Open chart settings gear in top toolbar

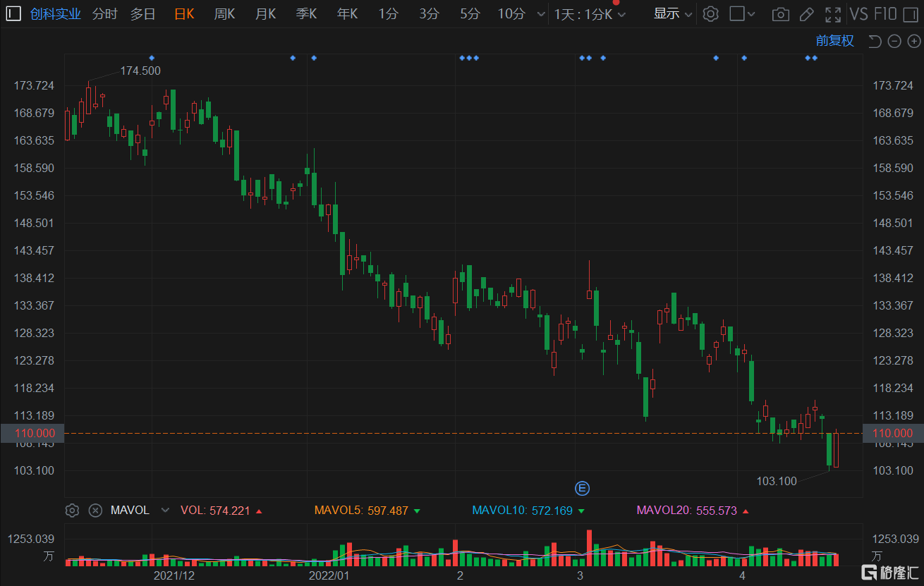click(x=710, y=13)
